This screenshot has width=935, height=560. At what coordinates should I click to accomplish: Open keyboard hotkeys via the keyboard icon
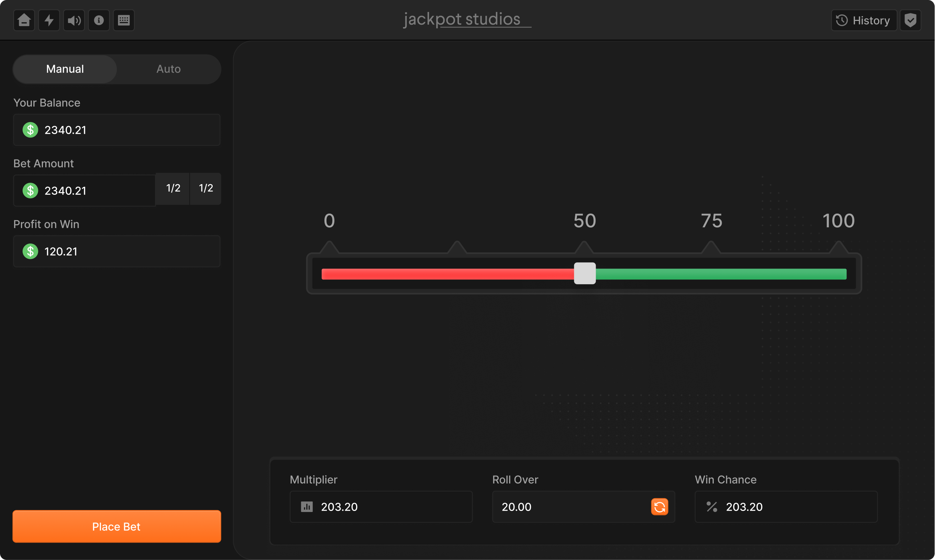[123, 20]
